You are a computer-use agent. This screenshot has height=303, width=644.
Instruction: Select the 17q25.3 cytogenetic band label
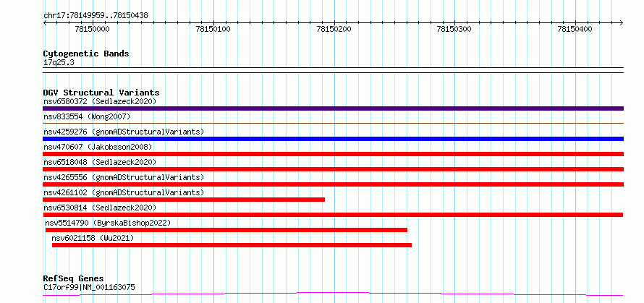pos(59,63)
